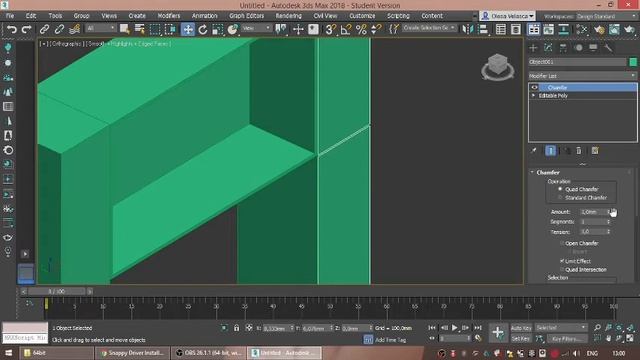
Task: Activate the Select Object tool
Action: tap(124, 29)
